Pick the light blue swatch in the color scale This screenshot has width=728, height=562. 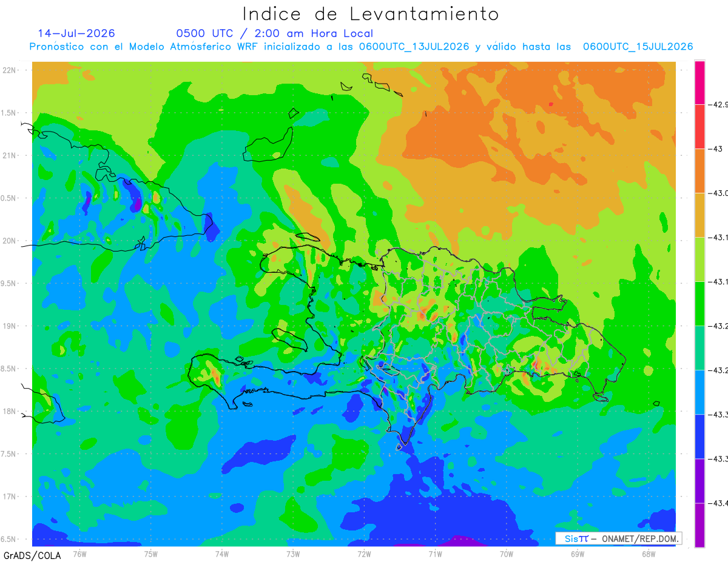click(699, 392)
